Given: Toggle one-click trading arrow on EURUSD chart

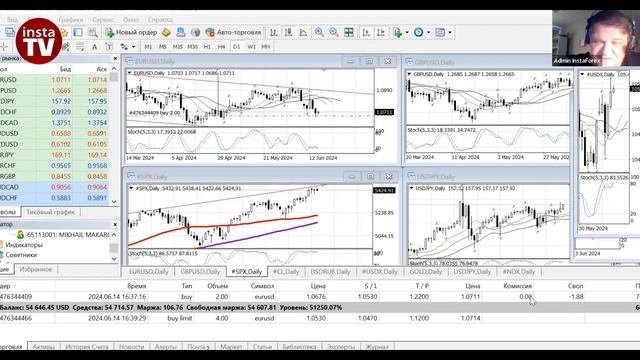Looking at the screenshot, I should (x=129, y=73).
